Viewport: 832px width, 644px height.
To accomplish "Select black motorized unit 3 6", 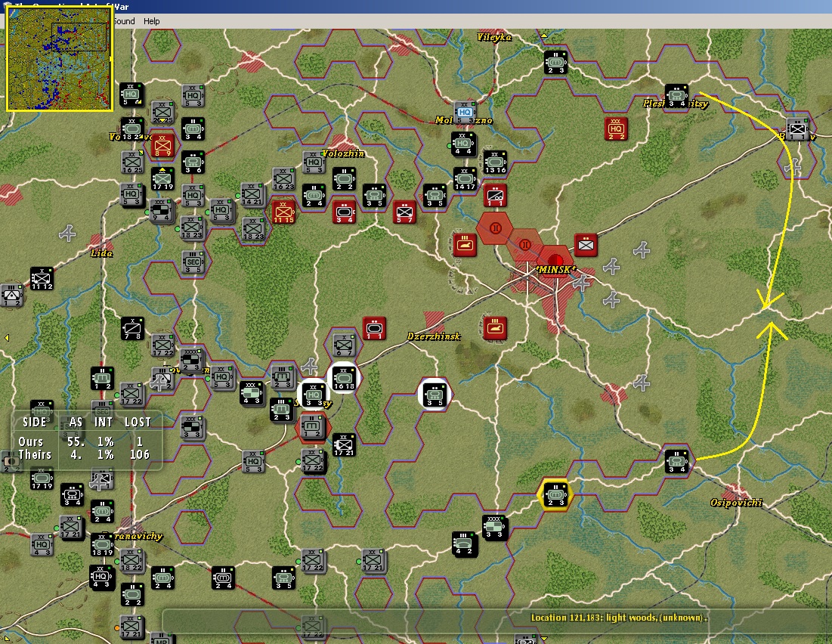I will coord(193,163).
